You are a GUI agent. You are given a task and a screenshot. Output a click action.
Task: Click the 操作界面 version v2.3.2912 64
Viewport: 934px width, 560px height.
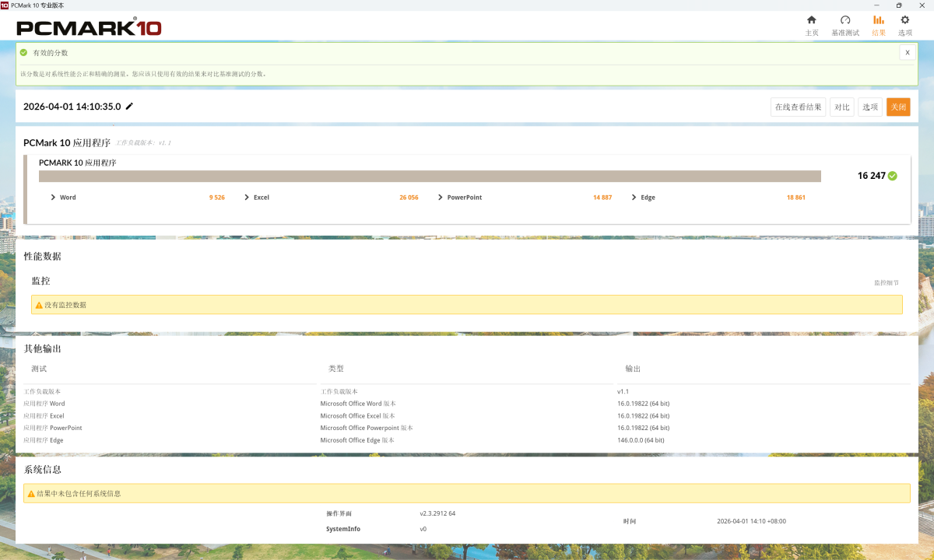(x=437, y=513)
